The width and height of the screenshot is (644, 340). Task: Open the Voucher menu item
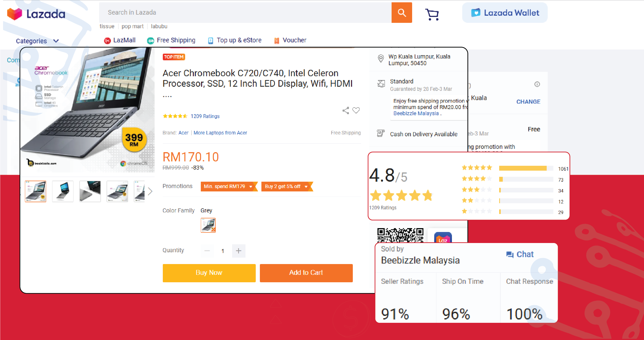[290, 40]
